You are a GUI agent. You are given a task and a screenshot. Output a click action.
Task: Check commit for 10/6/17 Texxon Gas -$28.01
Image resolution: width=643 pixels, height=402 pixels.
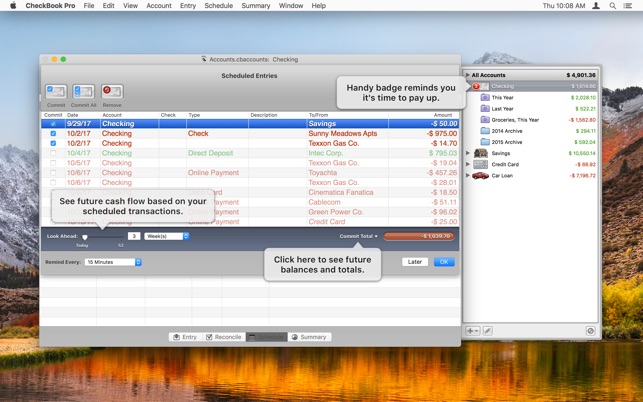53,183
